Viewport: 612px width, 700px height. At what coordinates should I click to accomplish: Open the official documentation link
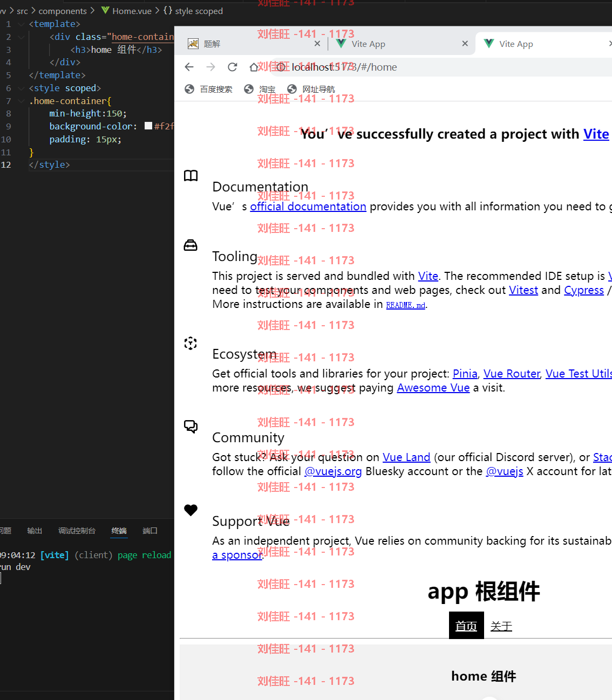tap(308, 207)
